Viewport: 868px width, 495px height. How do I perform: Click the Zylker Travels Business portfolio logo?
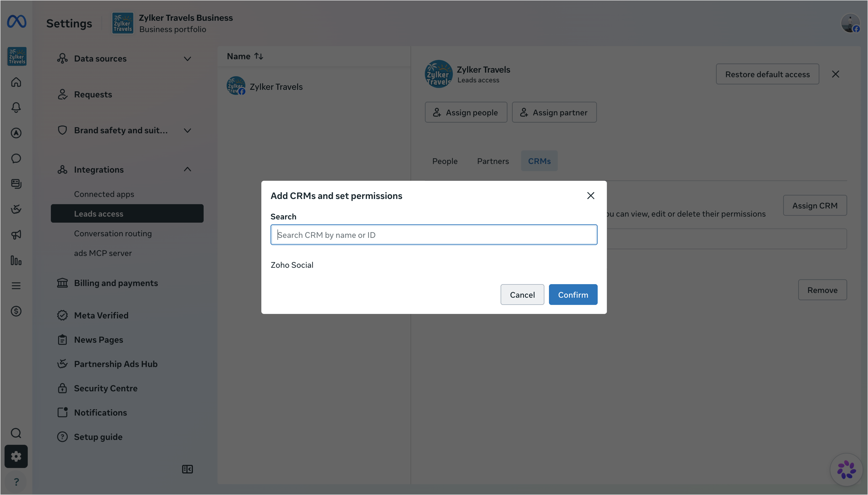pos(123,23)
